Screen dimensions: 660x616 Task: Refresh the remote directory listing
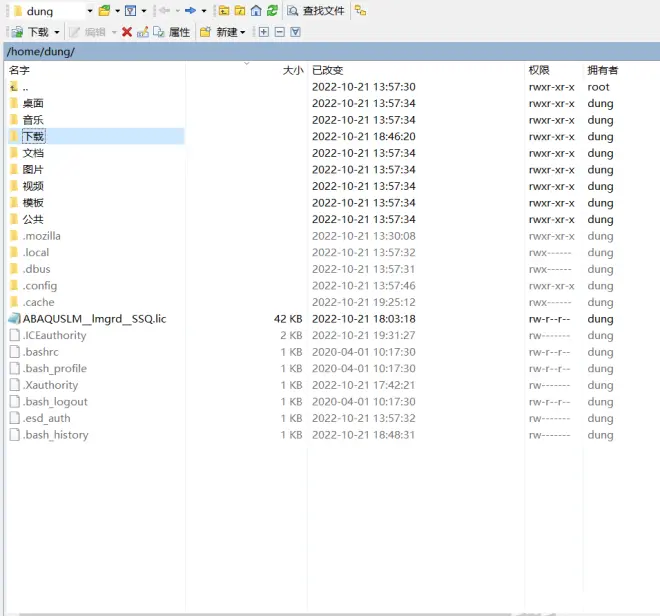272,11
